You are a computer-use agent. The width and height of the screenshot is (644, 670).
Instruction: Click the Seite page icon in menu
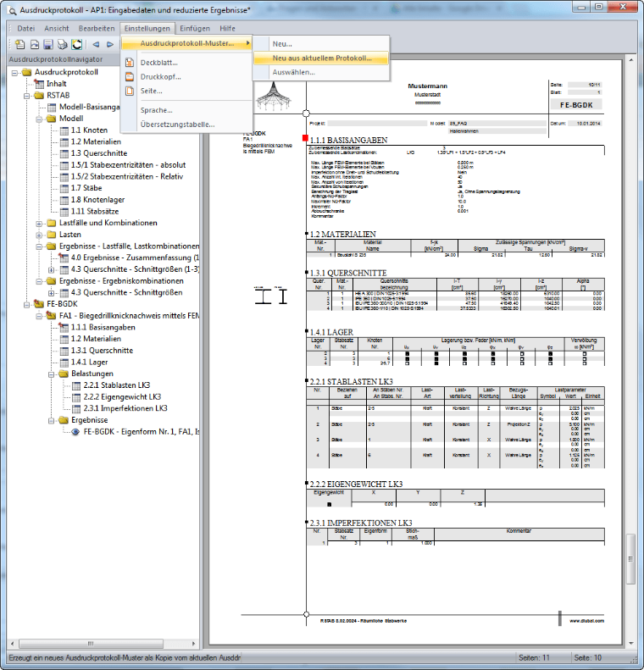pyautogui.click(x=130, y=91)
